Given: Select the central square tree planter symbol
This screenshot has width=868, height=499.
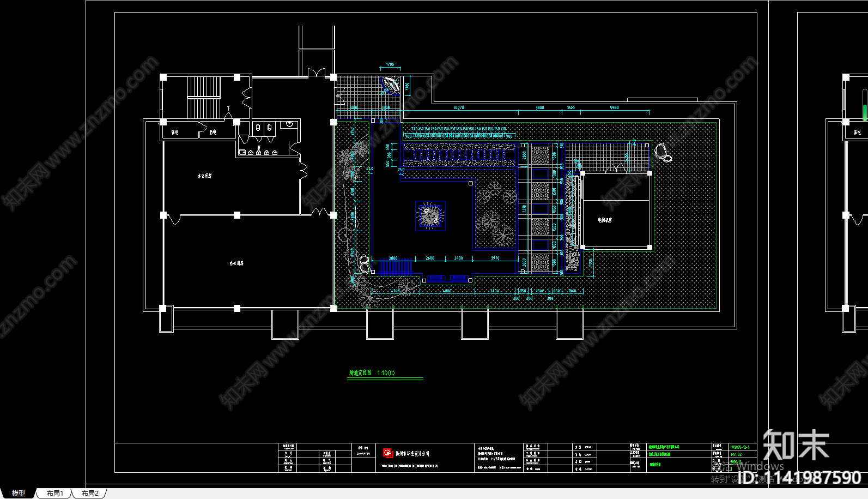Looking at the screenshot, I should [x=430, y=215].
